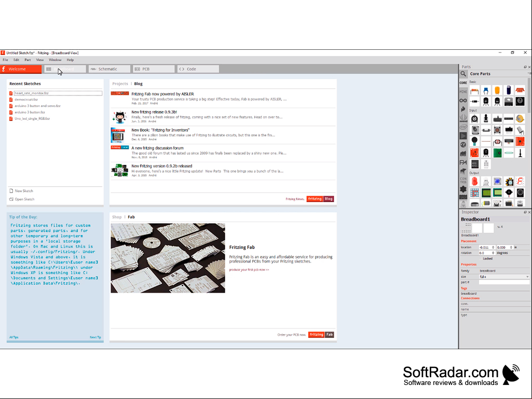The image size is (532, 399).
Task: Open Core Parts bin options menu
Action: (529, 73)
